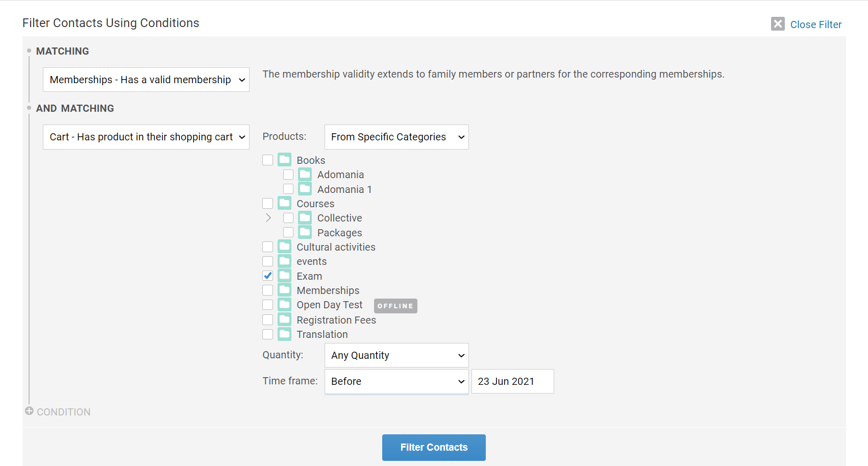Viewport: 868px width, 466px height.
Task: Expand the Collective category chevron
Action: tap(268, 218)
